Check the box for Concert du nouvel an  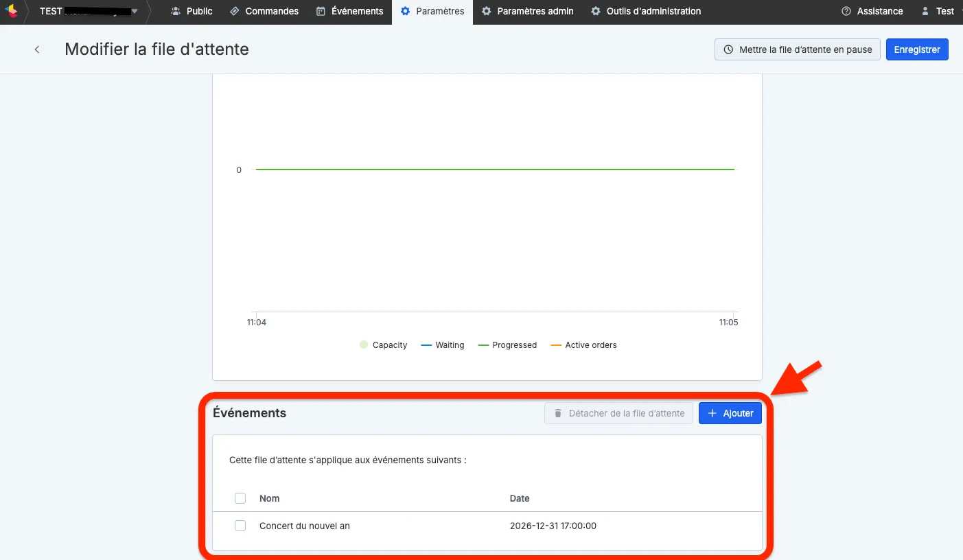pyautogui.click(x=240, y=526)
